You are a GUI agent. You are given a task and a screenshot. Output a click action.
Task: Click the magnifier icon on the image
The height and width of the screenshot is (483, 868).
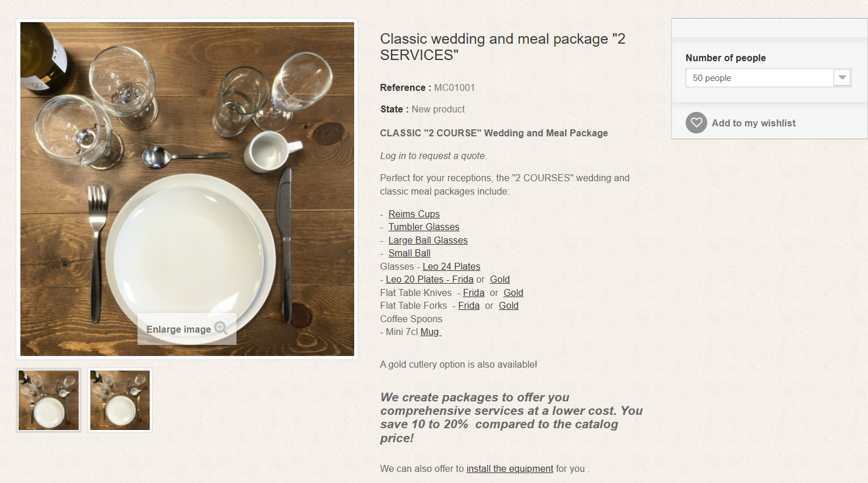point(221,328)
